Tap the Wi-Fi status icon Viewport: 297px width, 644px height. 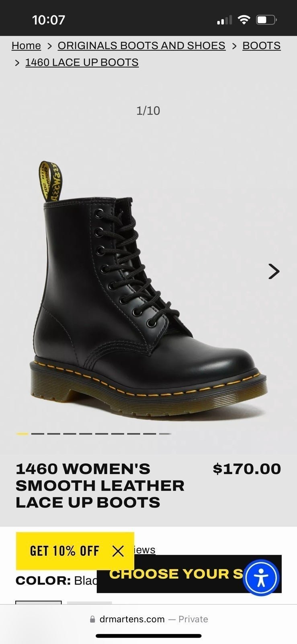pos(244,19)
